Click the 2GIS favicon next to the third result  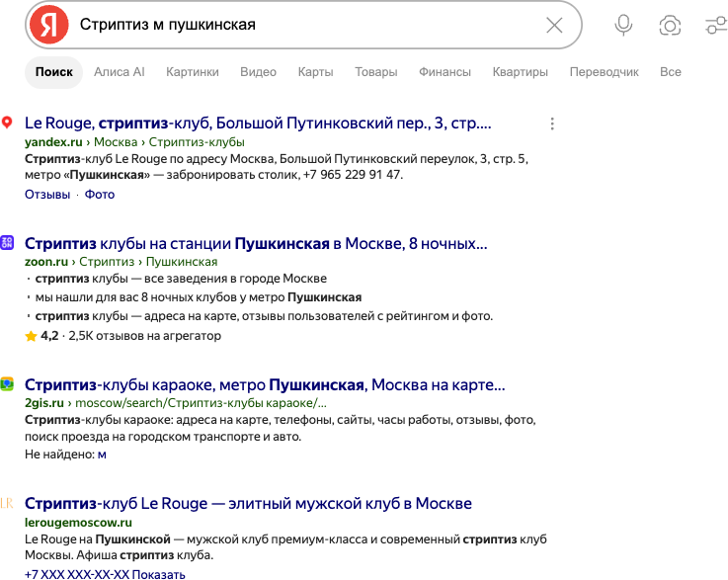pyautogui.click(x=7, y=384)
